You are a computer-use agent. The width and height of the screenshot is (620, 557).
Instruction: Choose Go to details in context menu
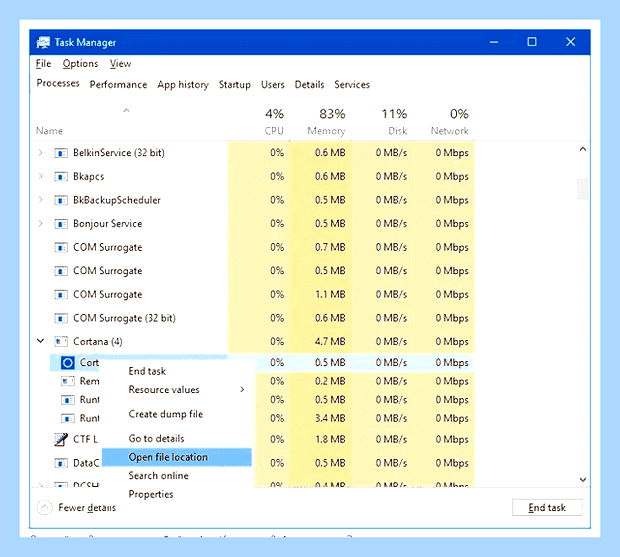176,438
